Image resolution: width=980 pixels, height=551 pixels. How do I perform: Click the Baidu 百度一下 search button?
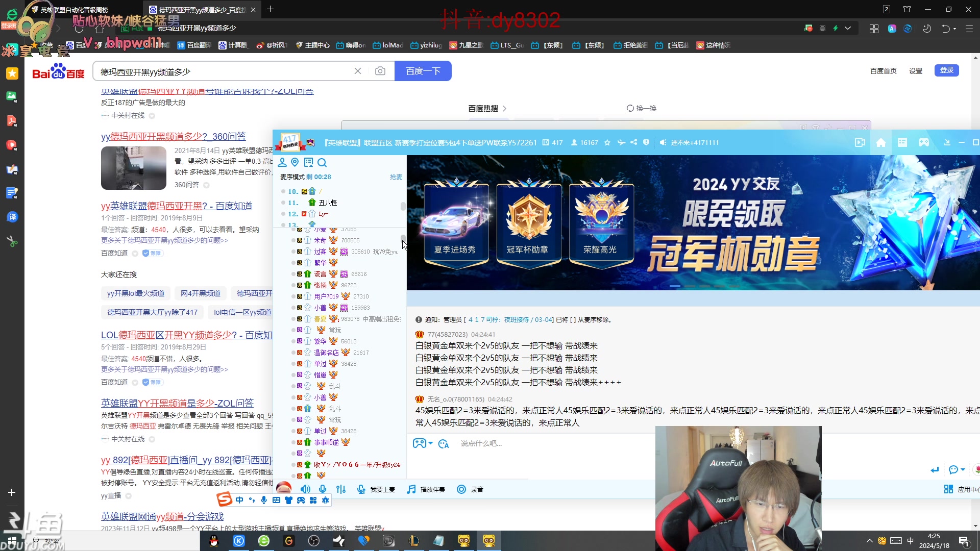[423, 71]
